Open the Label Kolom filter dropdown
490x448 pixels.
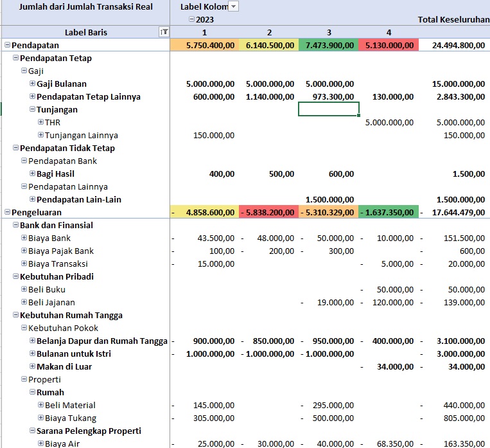233,6
